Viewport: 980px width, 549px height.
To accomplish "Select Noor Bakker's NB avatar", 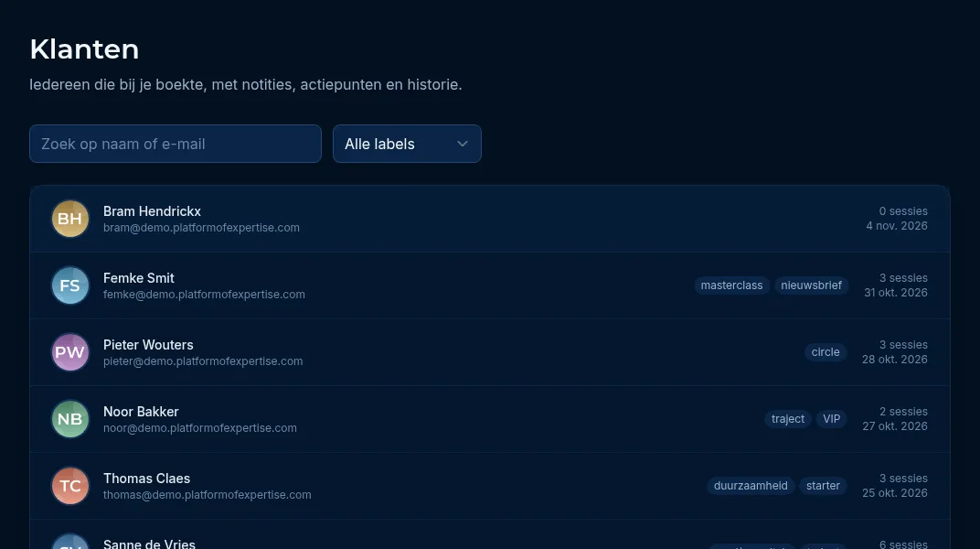I will point(70,419).
